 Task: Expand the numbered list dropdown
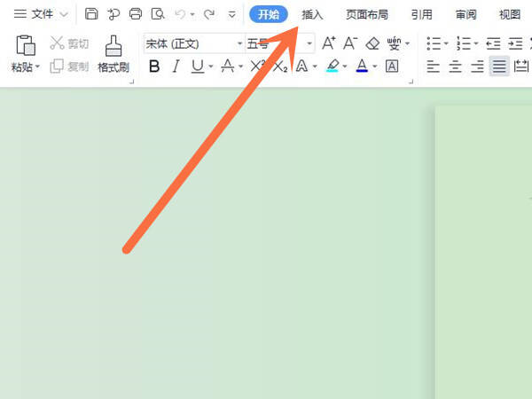coord(476,43)
